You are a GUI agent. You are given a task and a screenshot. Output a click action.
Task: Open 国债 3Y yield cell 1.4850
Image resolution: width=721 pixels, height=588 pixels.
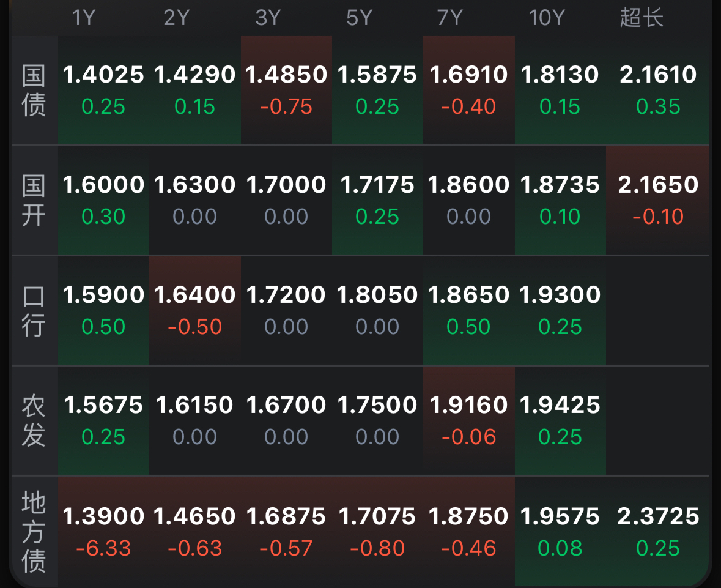286,90
